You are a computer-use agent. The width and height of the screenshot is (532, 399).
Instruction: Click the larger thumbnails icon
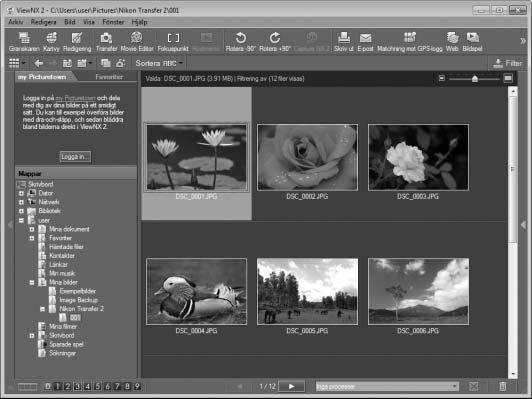coord(508,78)
